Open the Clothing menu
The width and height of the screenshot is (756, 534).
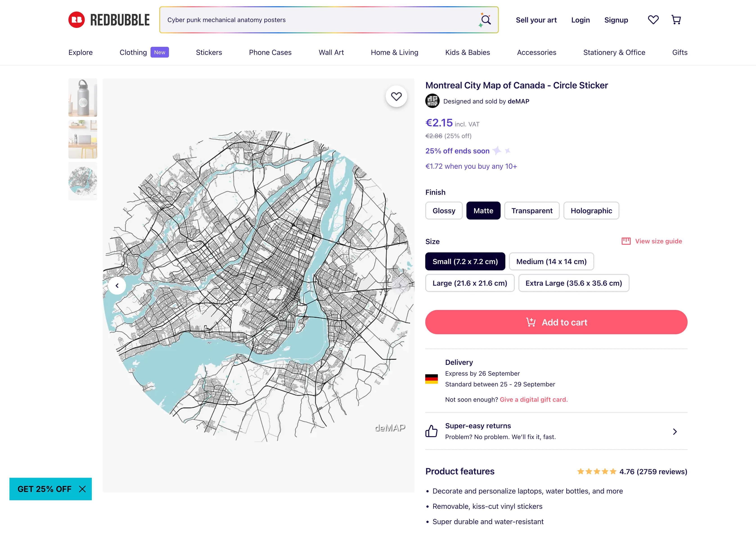coord(133,52)
